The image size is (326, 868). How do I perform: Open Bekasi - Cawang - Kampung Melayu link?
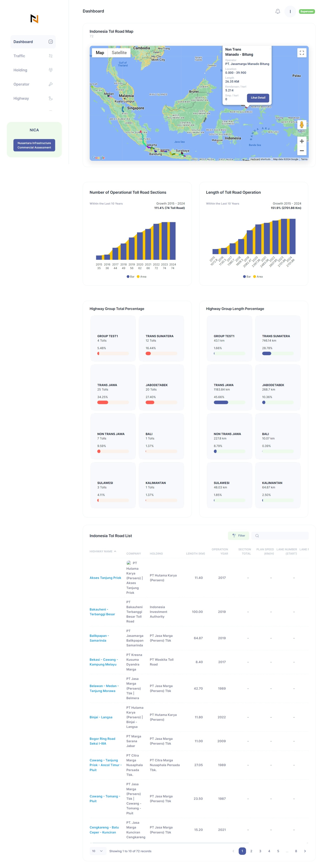pyautogui.click(x=104, y=662)
